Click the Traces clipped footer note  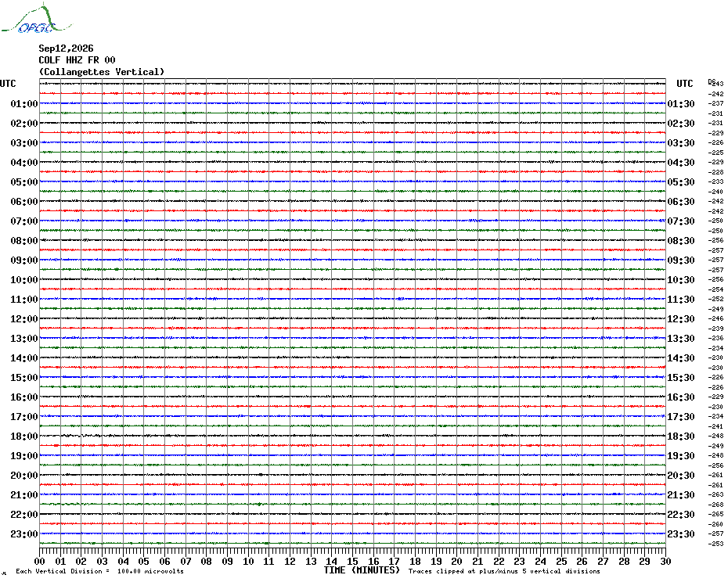504,571
